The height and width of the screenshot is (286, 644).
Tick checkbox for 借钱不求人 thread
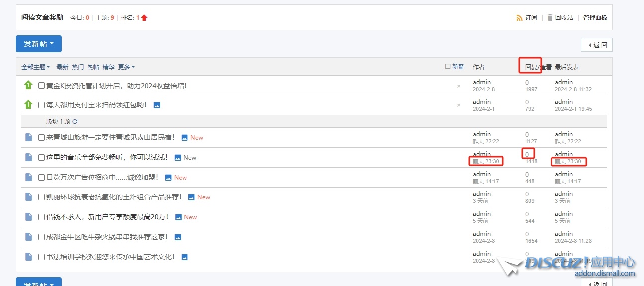point(42,217)
